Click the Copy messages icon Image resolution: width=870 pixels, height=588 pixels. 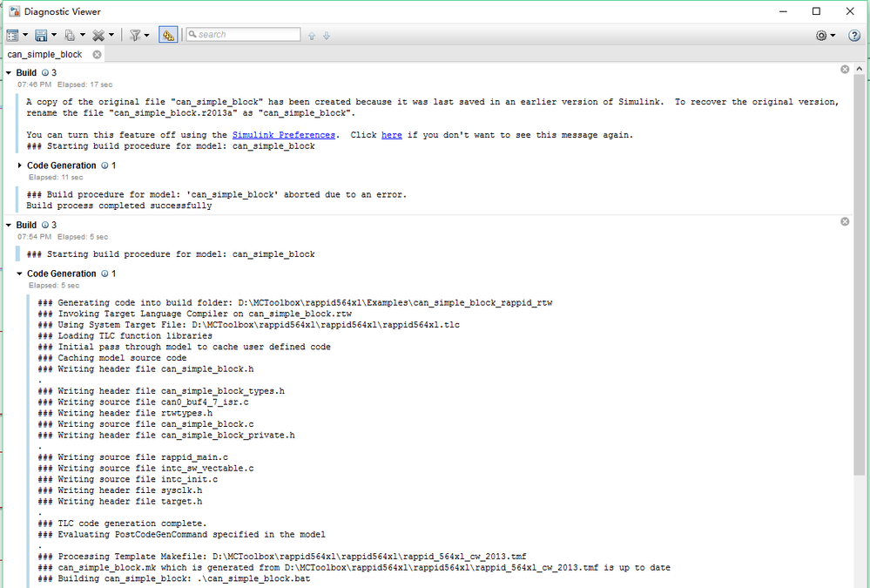click(70, 36)
